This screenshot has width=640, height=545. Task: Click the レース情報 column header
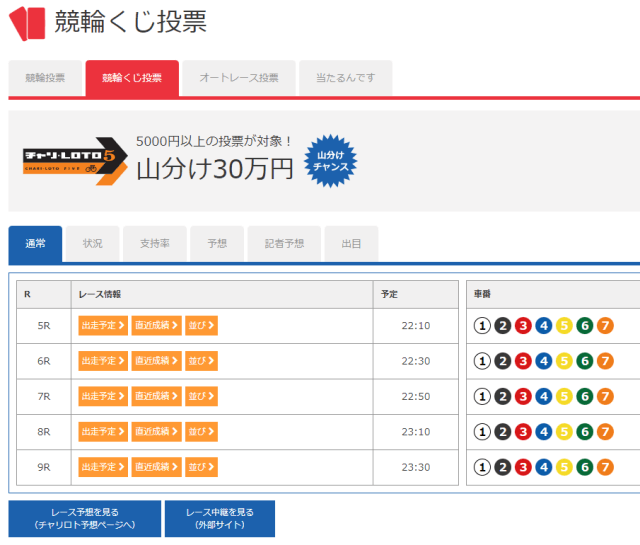coord(222,294)
